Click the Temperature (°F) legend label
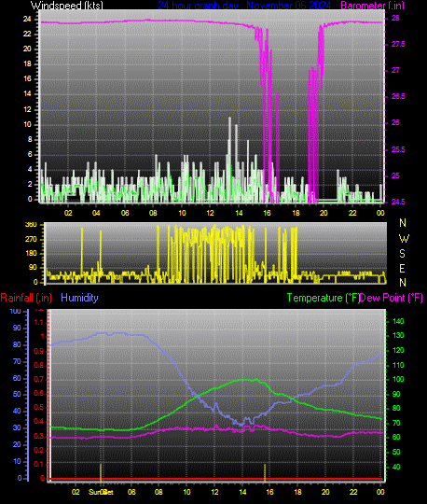 tap(323, 298)
